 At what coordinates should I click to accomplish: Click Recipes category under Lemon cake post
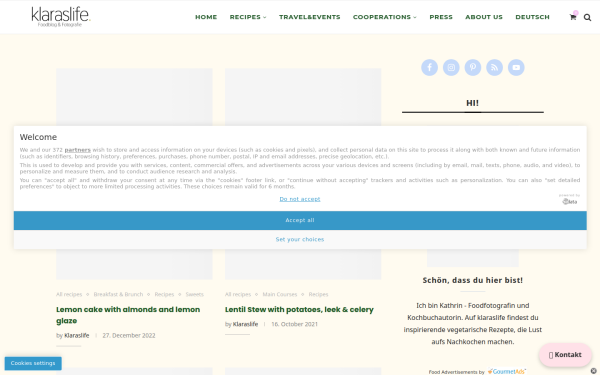click(164, 294)
